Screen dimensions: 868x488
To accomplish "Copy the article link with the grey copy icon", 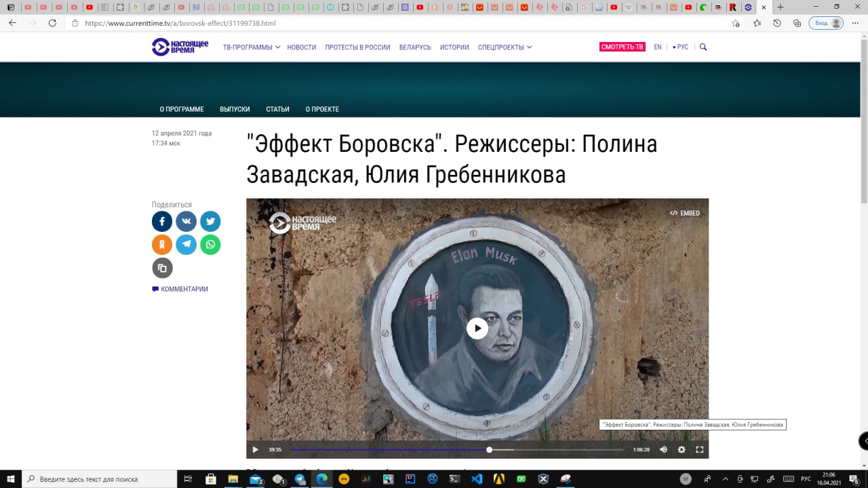I will tap(162, 268).
